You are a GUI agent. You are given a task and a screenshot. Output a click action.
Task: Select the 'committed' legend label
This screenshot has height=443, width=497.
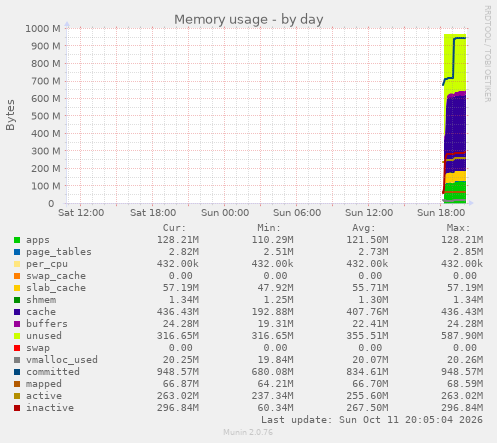coord(53,372)
